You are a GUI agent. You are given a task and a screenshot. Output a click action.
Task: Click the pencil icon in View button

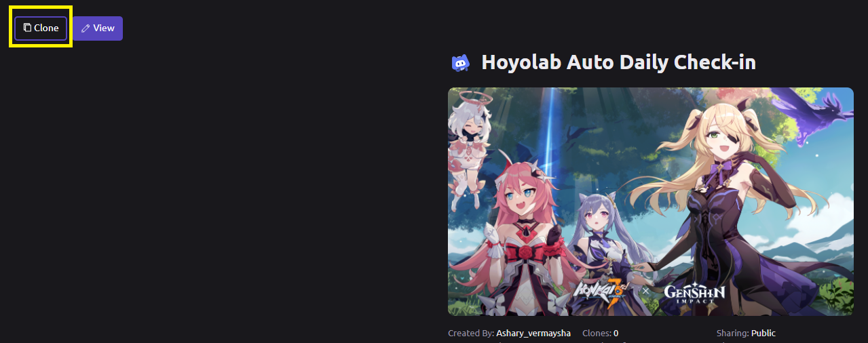(x=86, y=28)
